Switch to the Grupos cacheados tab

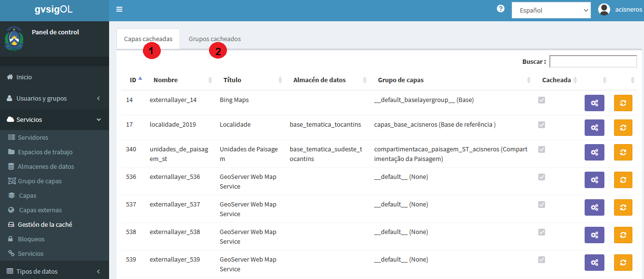tap(215, 39)
